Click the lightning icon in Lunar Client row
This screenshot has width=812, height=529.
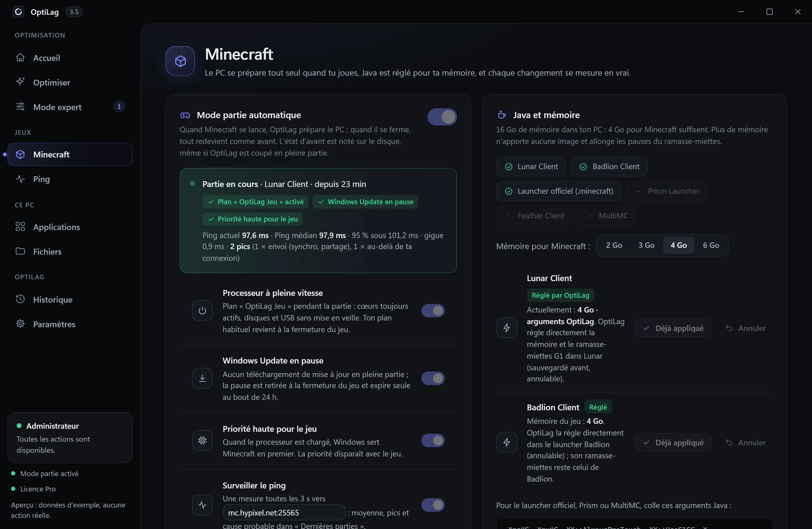507,328
